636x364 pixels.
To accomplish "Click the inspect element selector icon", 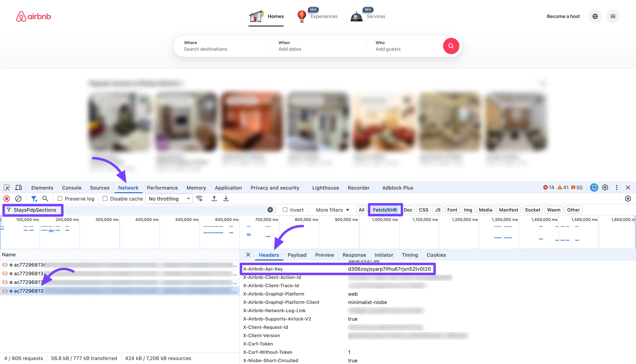I will [7, 187].
